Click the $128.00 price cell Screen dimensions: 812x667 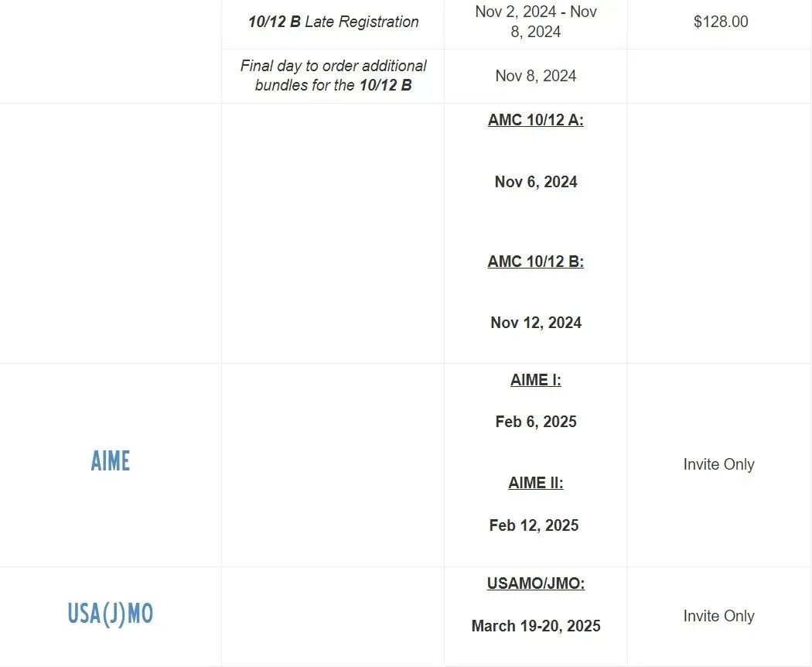(720, 22)
